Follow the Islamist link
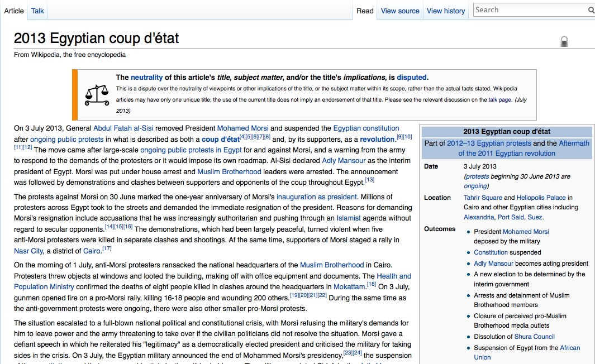Image resolution: width=595 pixels, height=364 pixels. [349, 218]
